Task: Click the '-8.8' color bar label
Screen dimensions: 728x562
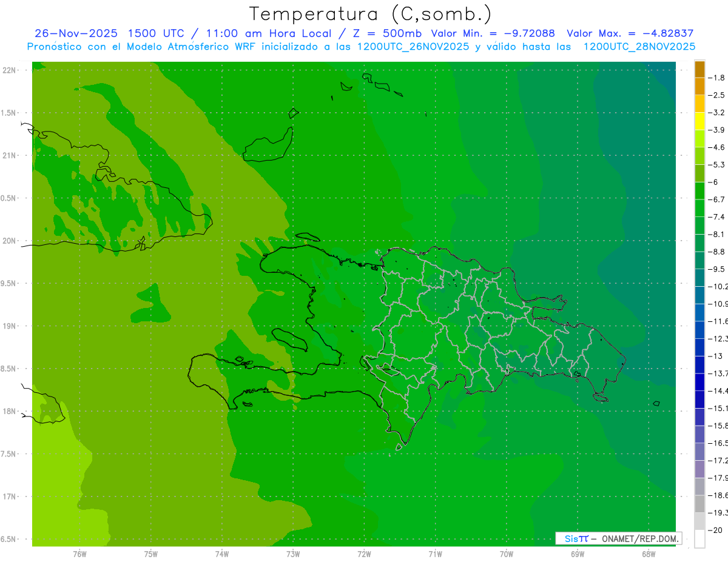Action: coord(717,252)
